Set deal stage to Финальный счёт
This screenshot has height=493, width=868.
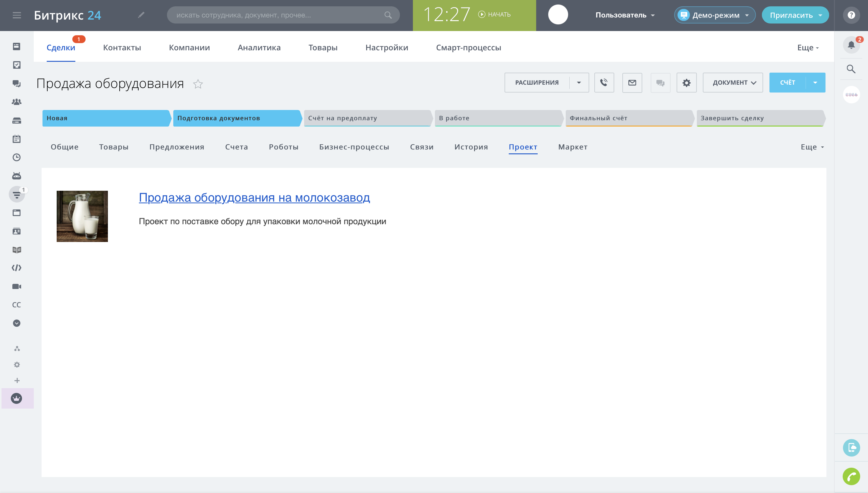pos(628,118)
